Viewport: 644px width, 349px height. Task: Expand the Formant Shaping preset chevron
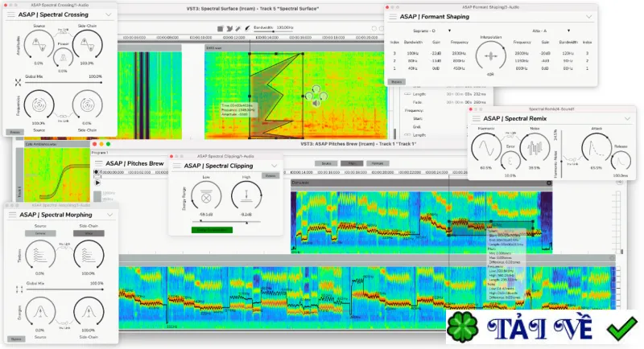point(588,17)
